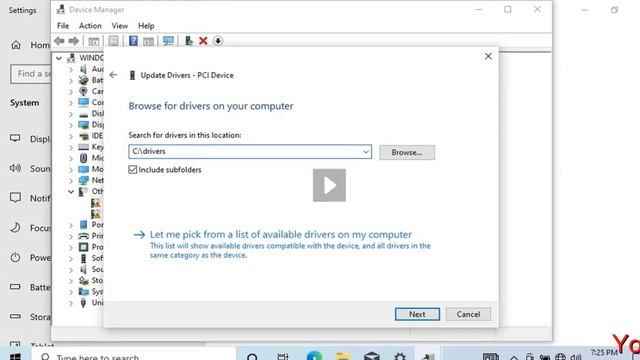Image resolution: width=640 pixels, height=360 pixels.
Task: Click the Show/Hide Console Tree toolbar icon
Action: tap(93, 41)
